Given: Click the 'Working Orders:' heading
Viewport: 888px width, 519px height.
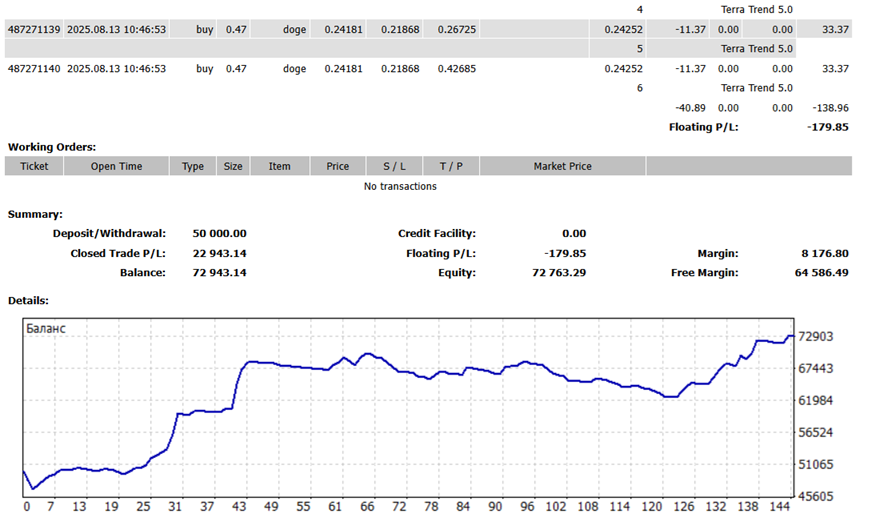Looking at the screenshot, I should (52, 147).
